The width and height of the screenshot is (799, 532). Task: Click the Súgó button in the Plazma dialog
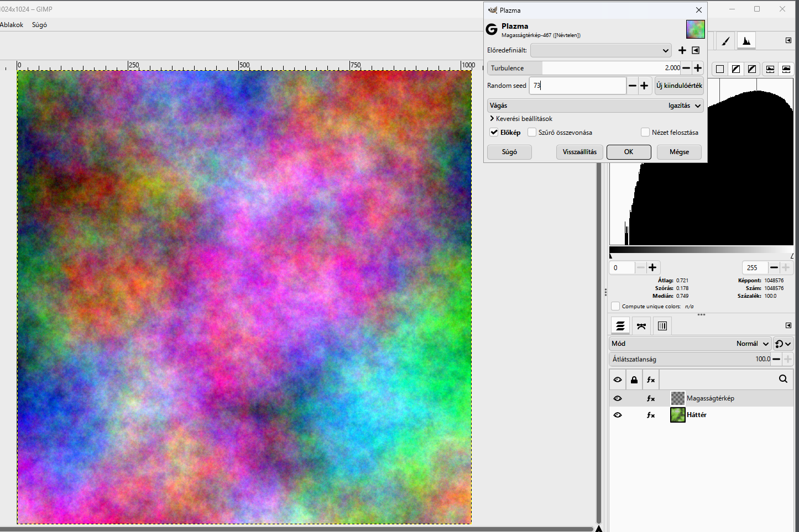tap(509, 152)
